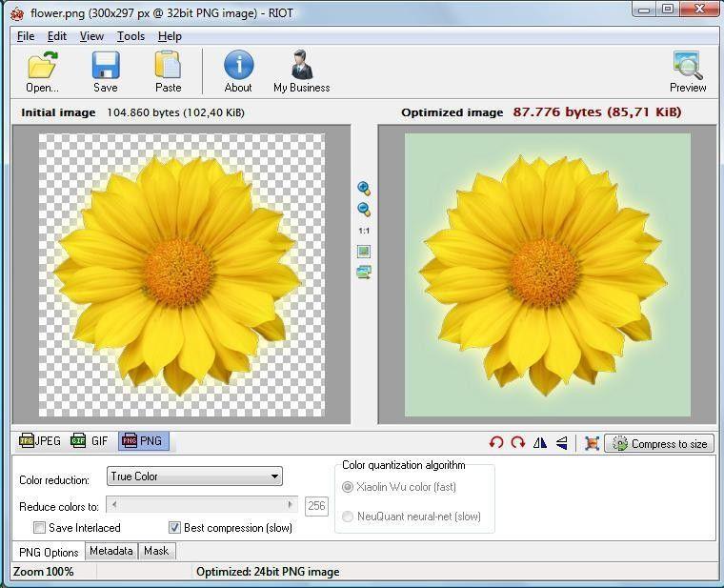Viewport: 724px width, 588px height.
Task: Click the Open folder icon
Action: click(x=42, y=65)
